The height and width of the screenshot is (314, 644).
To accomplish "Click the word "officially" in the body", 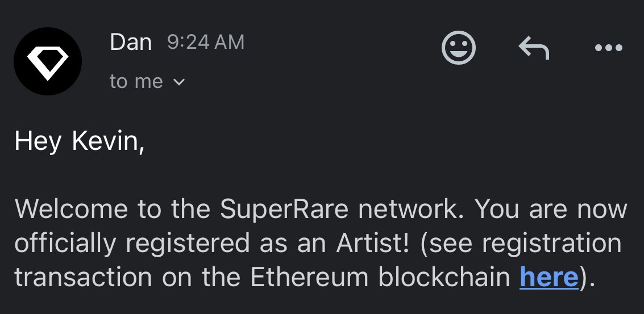I will [x=65, y=244].
